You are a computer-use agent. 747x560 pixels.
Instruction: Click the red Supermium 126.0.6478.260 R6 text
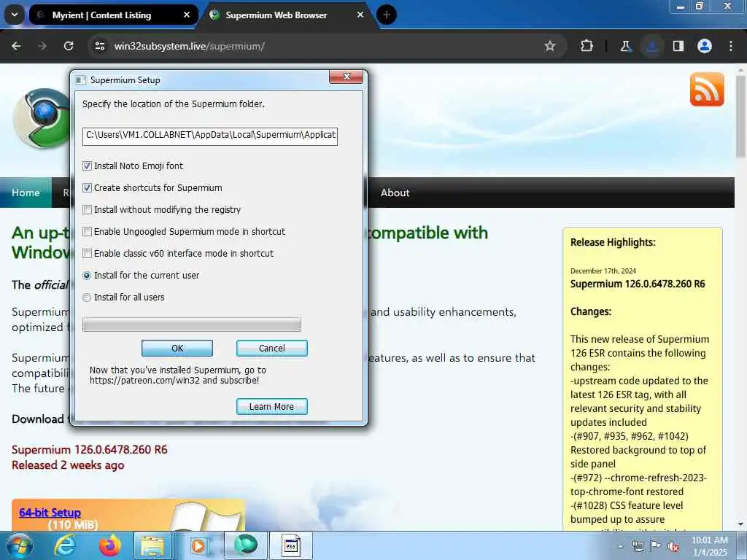pos(90,449)
